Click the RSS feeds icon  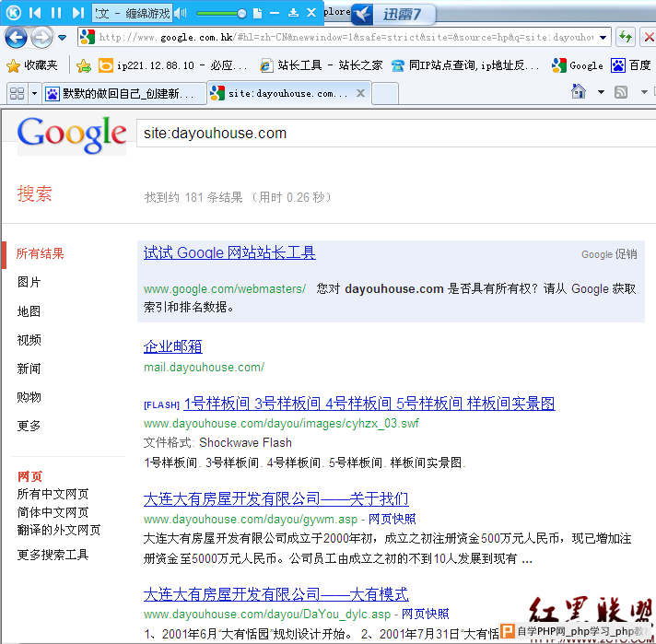click(621, 92)
